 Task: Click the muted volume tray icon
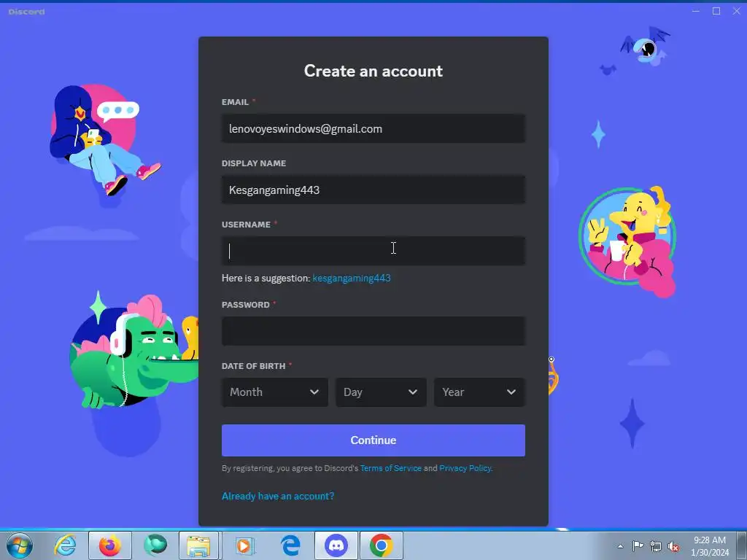[x=673, y=547]
